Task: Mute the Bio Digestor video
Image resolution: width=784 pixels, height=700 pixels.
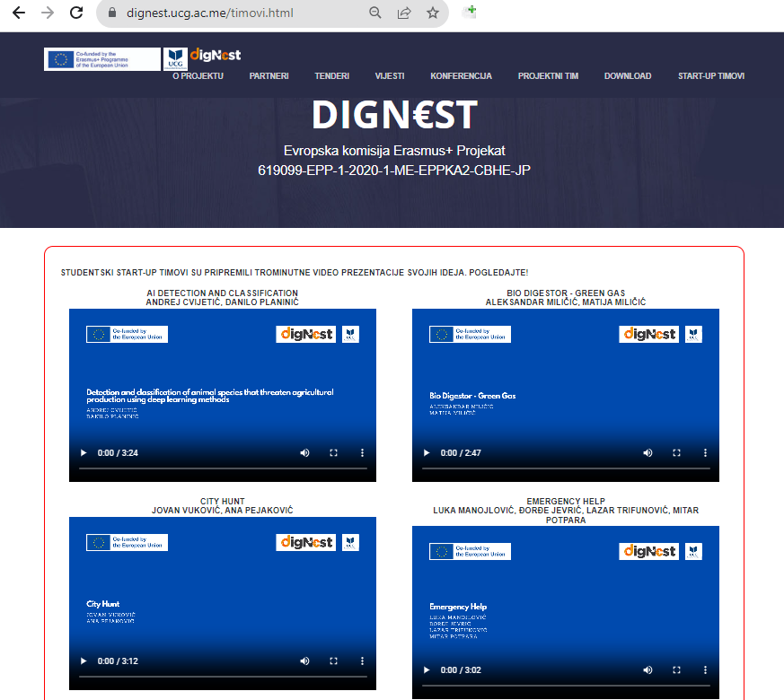Action: pyautogui.click(x=647, y=452)
